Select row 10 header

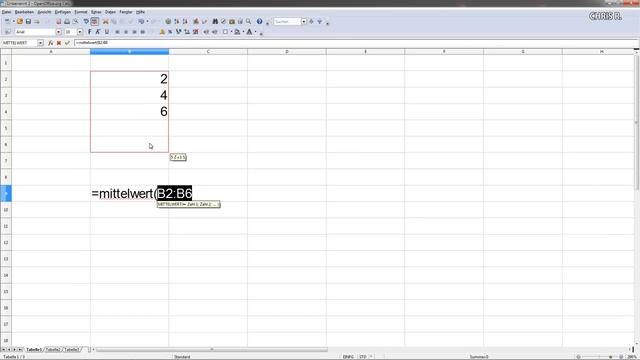(6, 209)
